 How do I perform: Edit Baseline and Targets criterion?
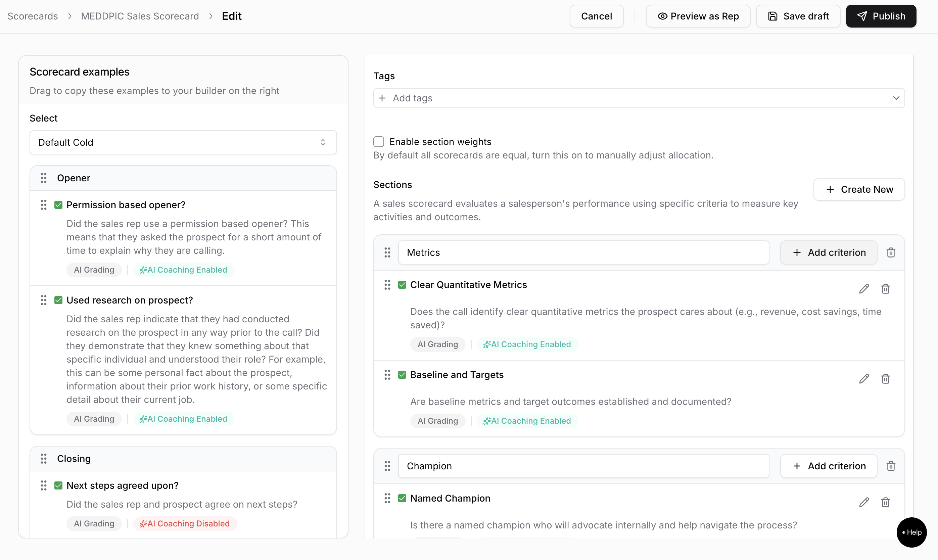click(x=864, y=378)
